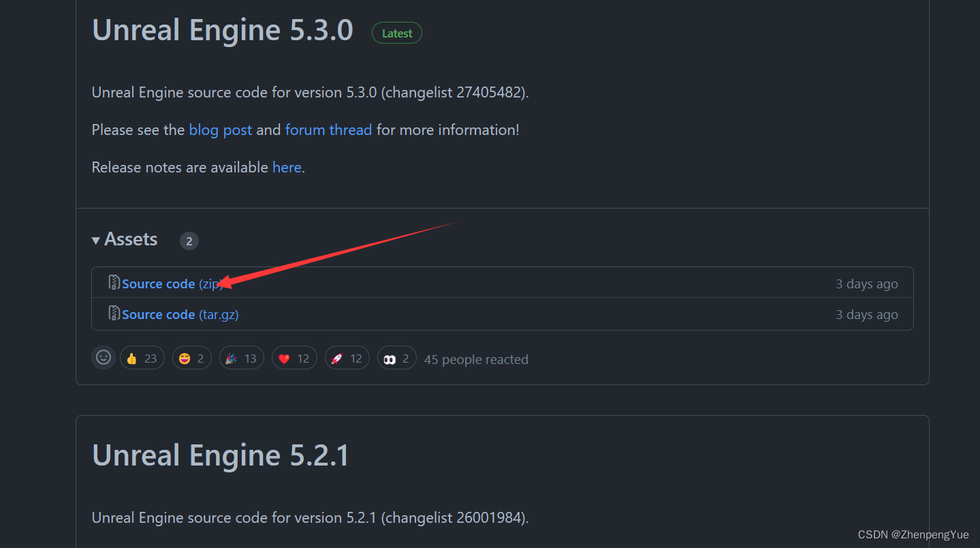Click '3 days ago' on the tar.gz row
980x548 pixels.
[x=867, y=314]
